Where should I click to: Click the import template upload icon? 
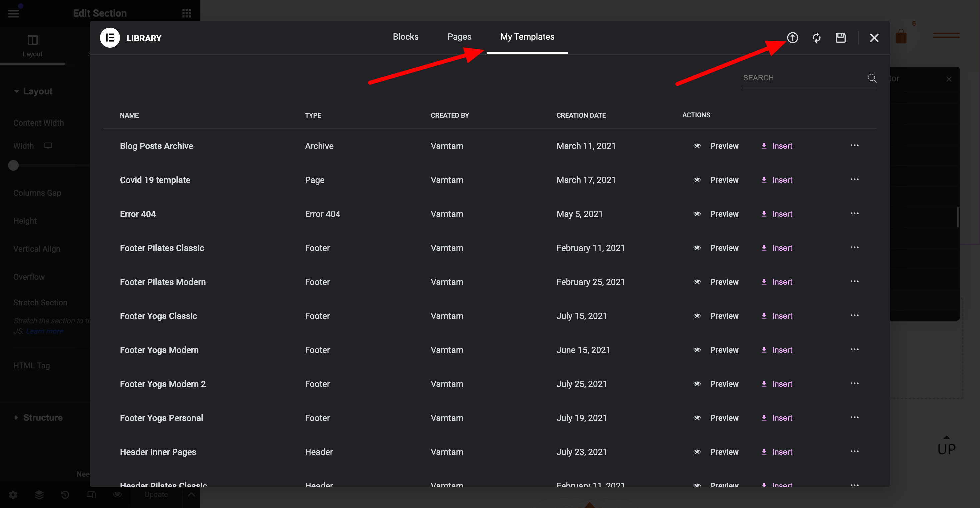point(792,38)
